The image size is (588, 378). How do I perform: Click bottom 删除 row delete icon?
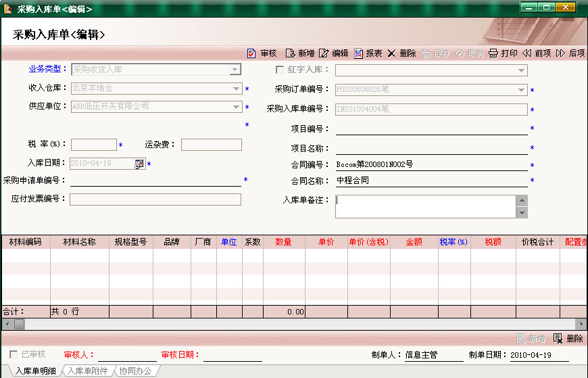[x=558, y=338]
